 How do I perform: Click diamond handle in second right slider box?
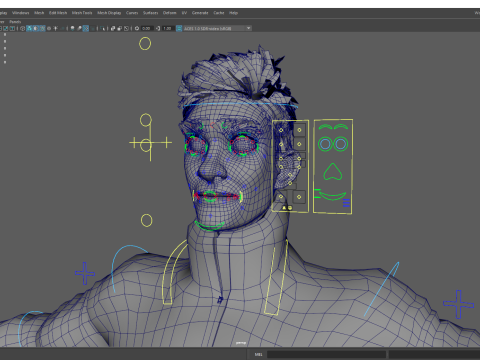point(299,144)
